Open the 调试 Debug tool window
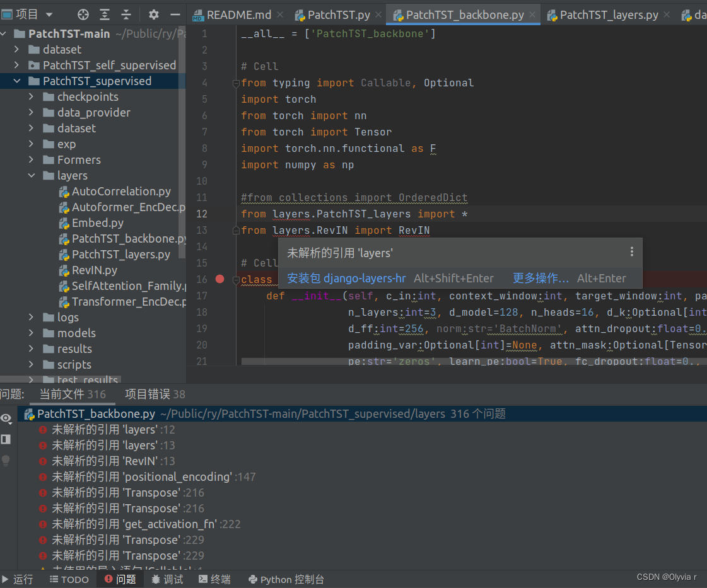This screenshot has height=588, width=707. pos(167,579)
